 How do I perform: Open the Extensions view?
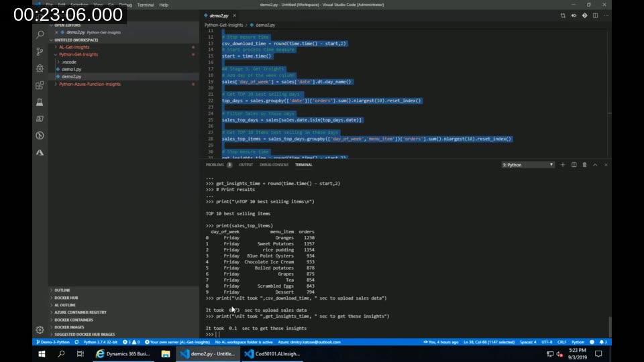(x=40, y=85)
